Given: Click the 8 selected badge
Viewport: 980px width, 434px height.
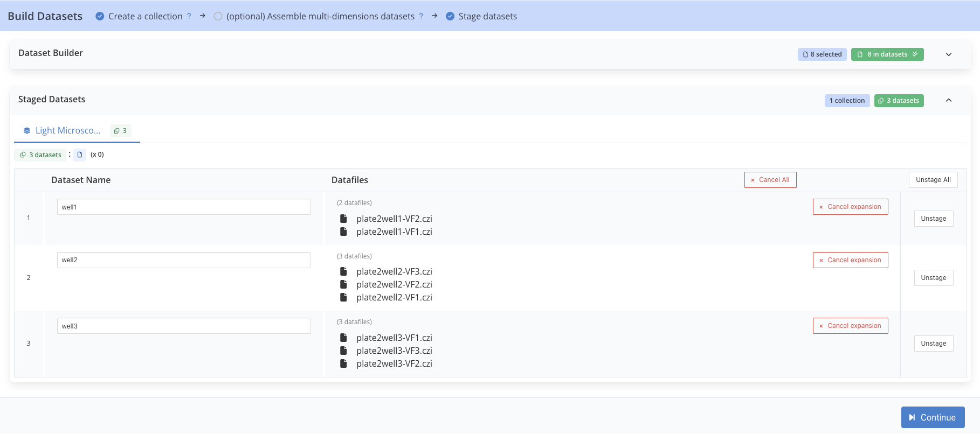Looking at the screenshot, I should point(822,54).
